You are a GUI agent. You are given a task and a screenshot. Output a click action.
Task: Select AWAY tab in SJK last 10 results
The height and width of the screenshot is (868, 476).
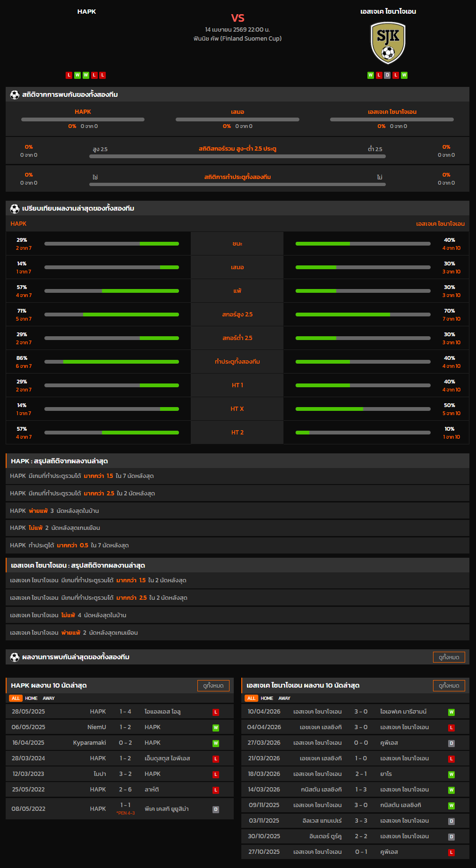point(284,698)
